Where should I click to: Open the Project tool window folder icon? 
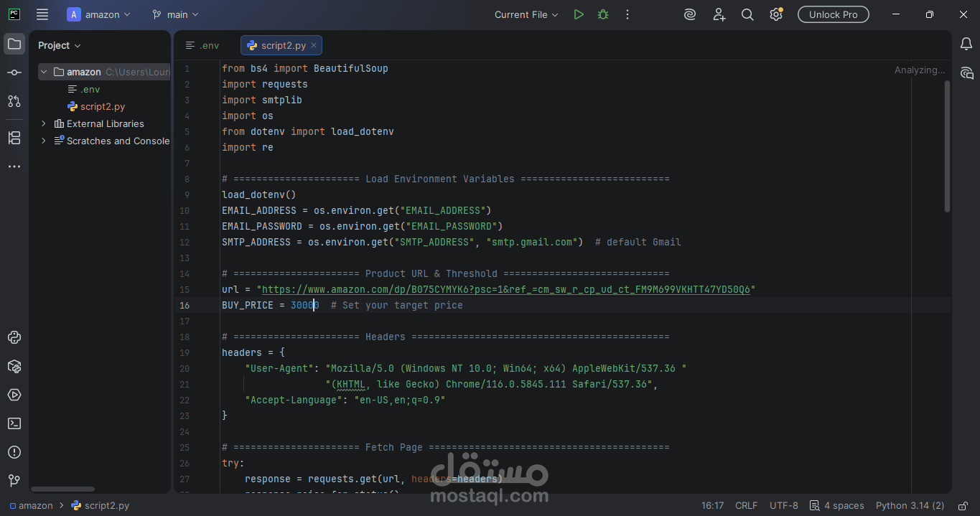pos(14,44)
